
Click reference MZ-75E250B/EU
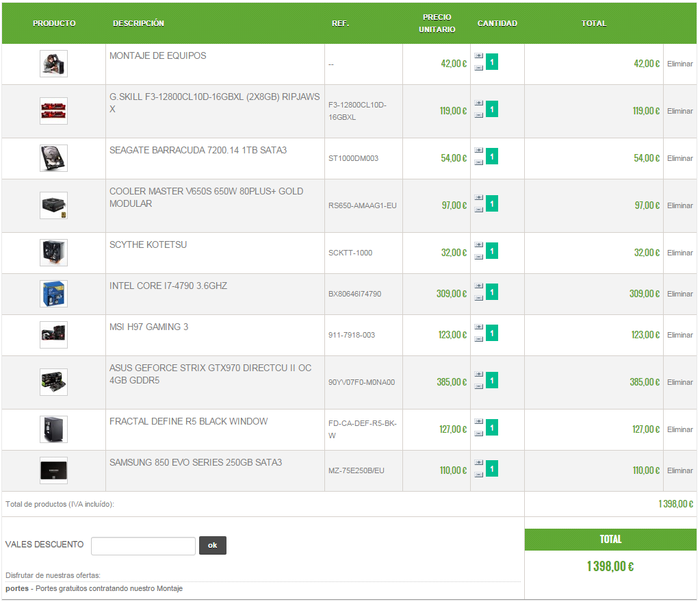coord(357,471)
